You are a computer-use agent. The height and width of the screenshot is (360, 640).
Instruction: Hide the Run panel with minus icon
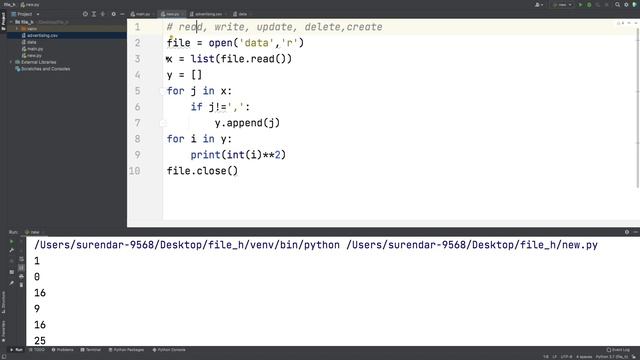636,232
